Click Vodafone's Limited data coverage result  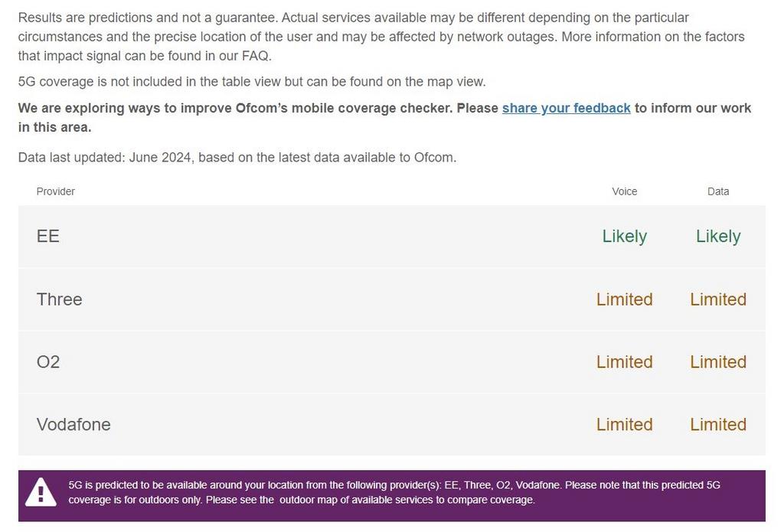pyautogui.click(x=718, y=424)
